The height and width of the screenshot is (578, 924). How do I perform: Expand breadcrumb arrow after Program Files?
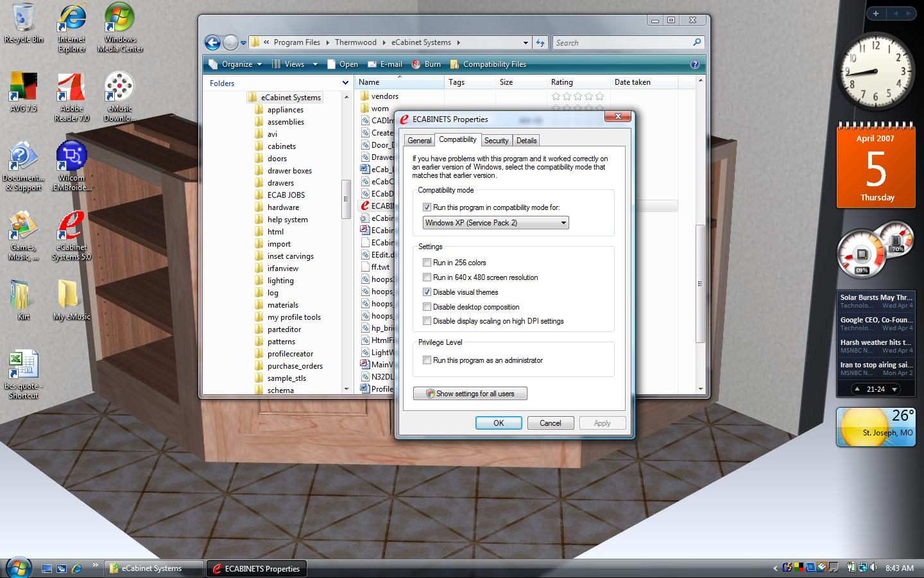pyautogui.click(x=327, y=42)
